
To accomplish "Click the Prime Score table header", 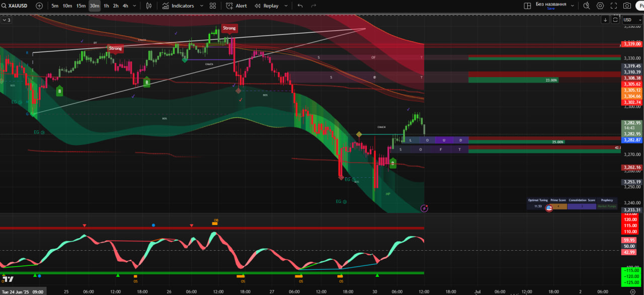I will coord(558,200).
